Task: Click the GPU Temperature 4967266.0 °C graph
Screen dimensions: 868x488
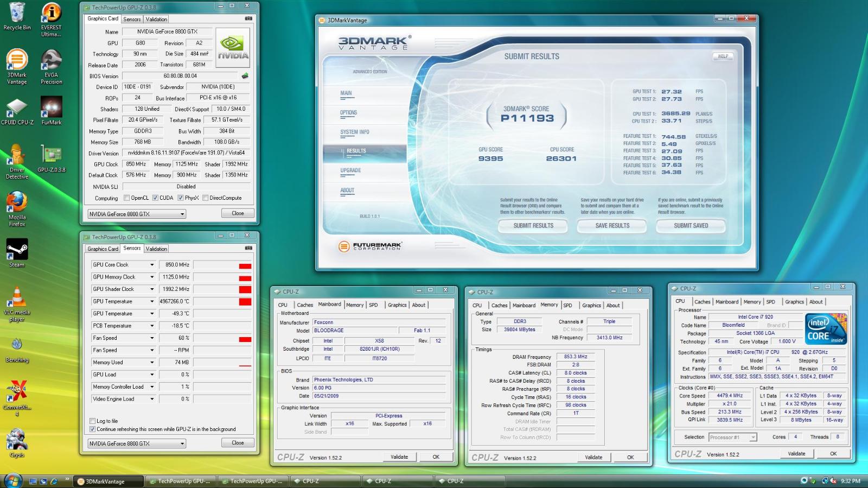Action: pos(222,302)
